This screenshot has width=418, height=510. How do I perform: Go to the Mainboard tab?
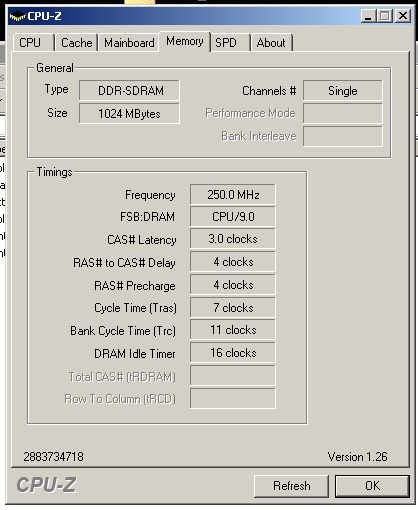point(129,43)
